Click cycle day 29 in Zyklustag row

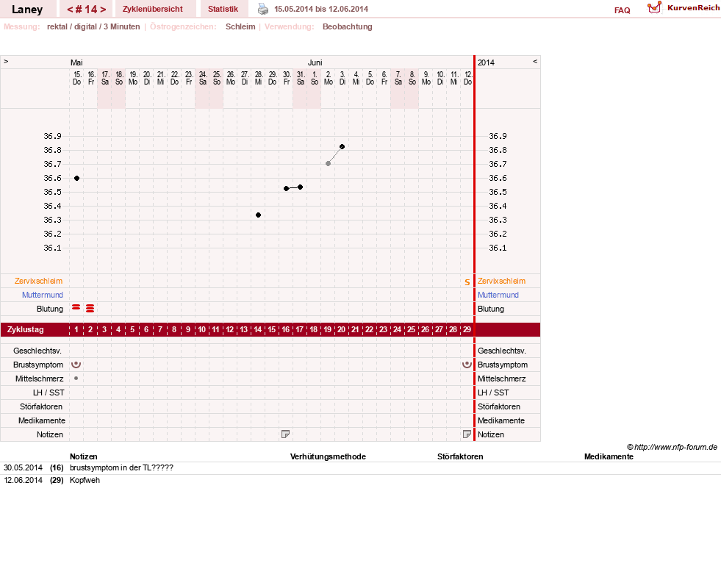(x=467, y=329)
